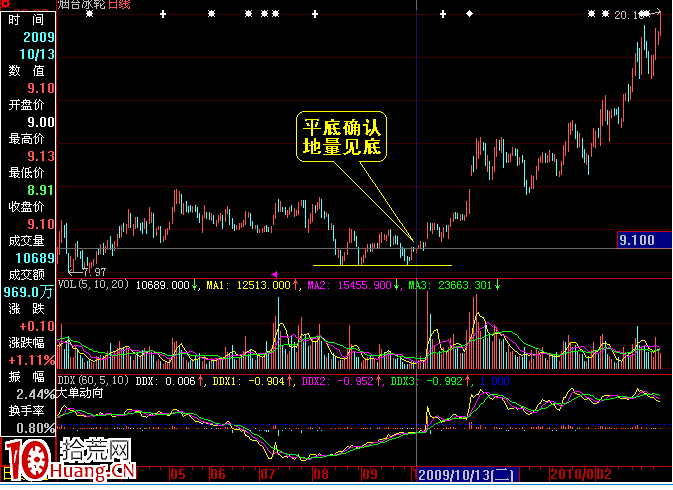
Task: Click the VOL(5,10,20) indicator name
Action: click(93, 284)
